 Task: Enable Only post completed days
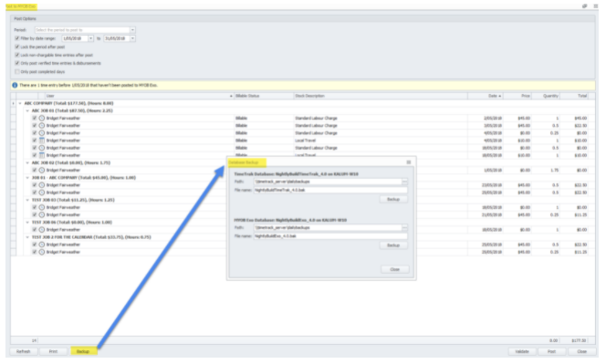pyautogui.click(x=17, y=71)
